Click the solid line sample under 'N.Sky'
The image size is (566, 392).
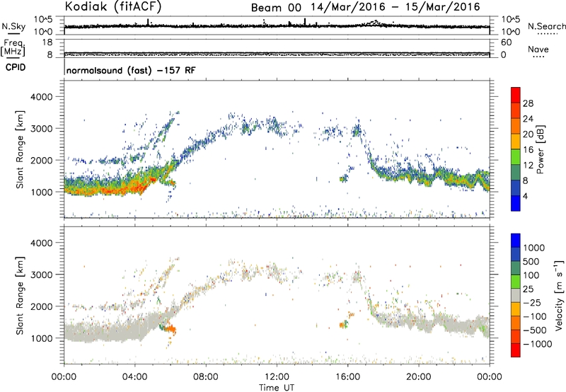click(13, 33)
